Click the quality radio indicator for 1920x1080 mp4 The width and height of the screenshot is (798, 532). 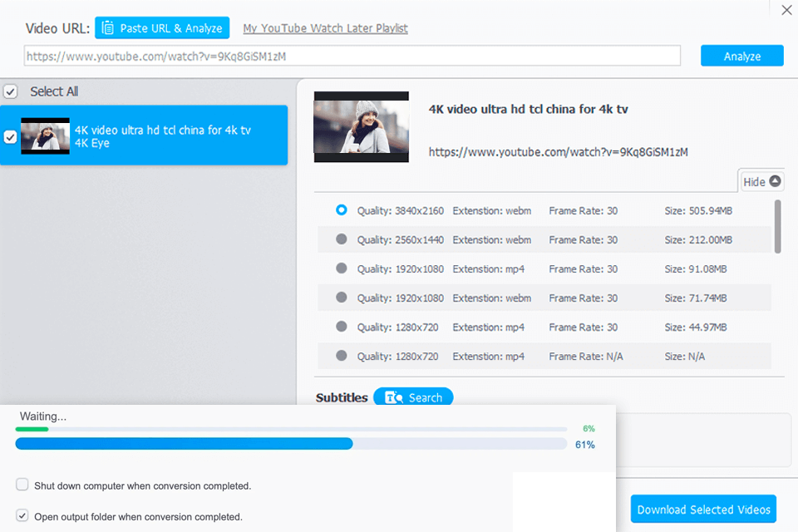(x=341, y=268)
